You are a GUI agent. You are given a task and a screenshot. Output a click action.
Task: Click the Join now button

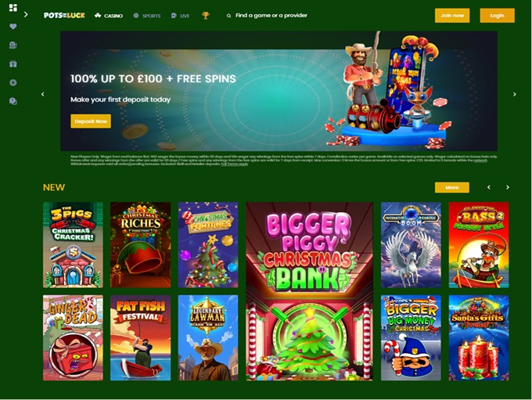click(452, 16)
